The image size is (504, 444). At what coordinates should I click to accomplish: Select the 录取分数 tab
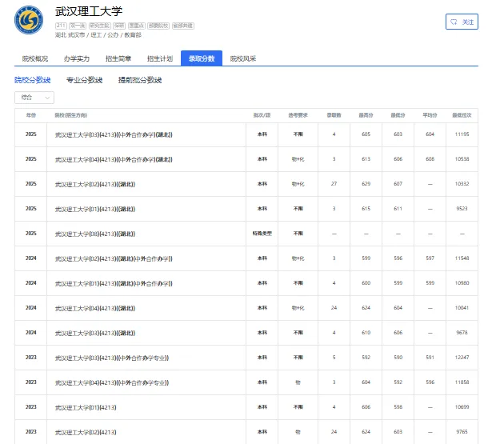click(202, 58)
